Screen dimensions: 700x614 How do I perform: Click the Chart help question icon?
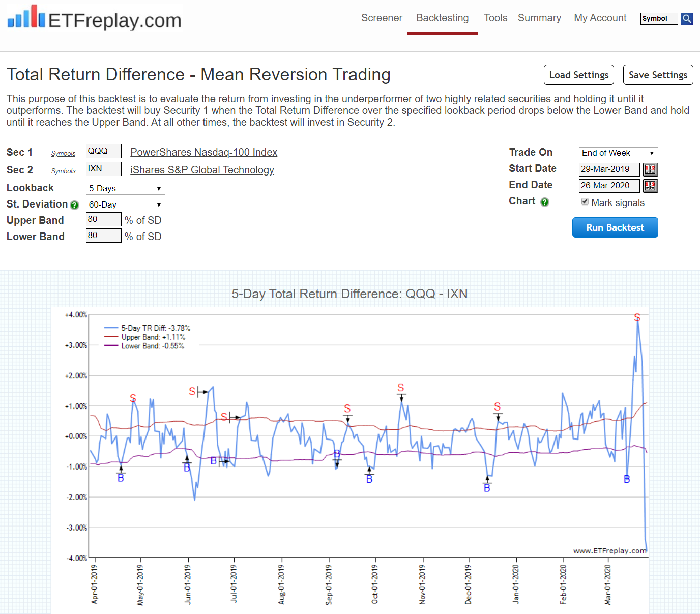click(545, 202)
